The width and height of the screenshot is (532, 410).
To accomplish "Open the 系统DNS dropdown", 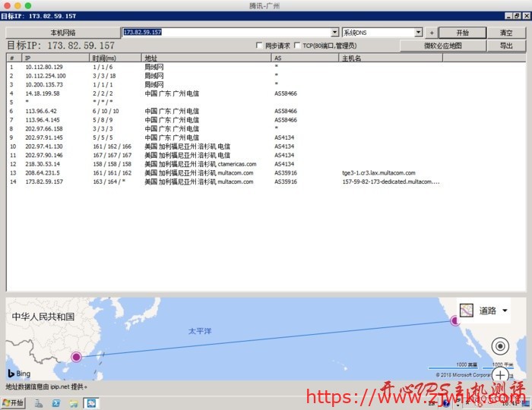I will (419, 33).
